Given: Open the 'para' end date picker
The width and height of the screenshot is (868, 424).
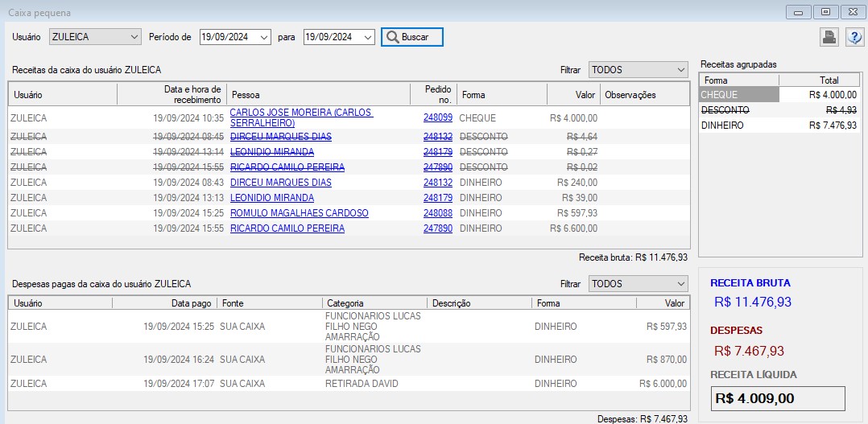Looking at the screenshot, I should [368, 37].
